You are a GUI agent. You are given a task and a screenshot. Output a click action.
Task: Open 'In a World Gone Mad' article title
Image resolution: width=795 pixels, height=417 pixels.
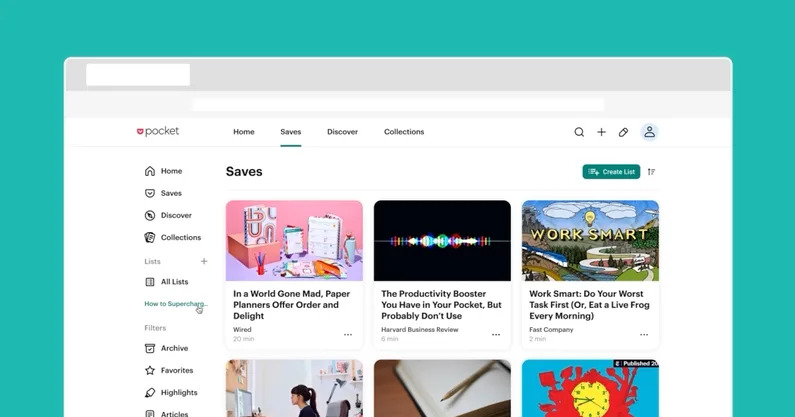tap(292, 305)
